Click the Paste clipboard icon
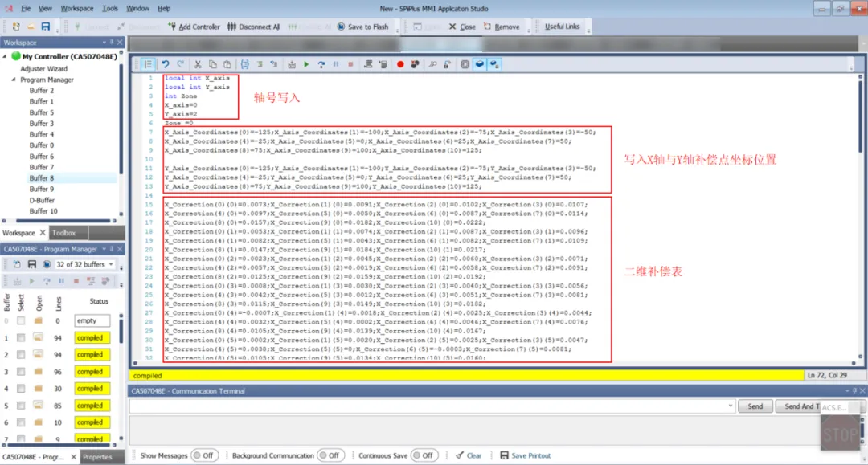This screenshot has width=868, height=465. click(x=228, y=64)
